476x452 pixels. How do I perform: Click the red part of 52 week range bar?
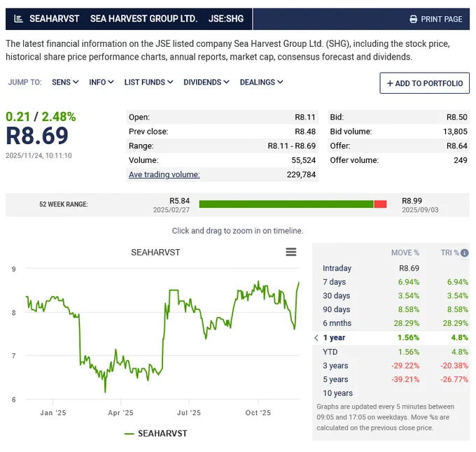click(x=380, y=204)
